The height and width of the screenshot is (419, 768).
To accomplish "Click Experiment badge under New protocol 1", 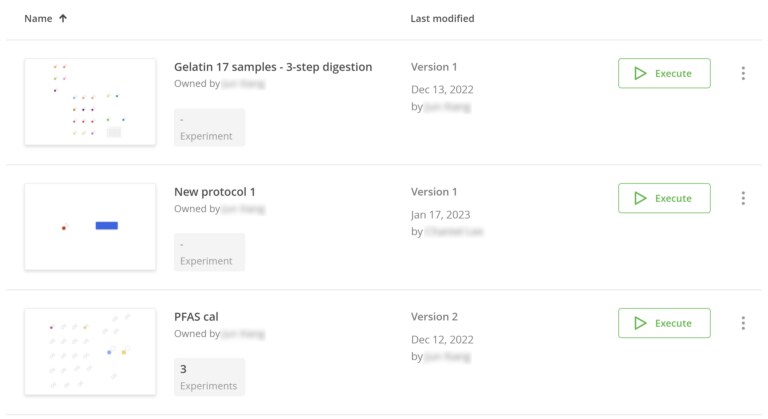I will pos(209,252).
